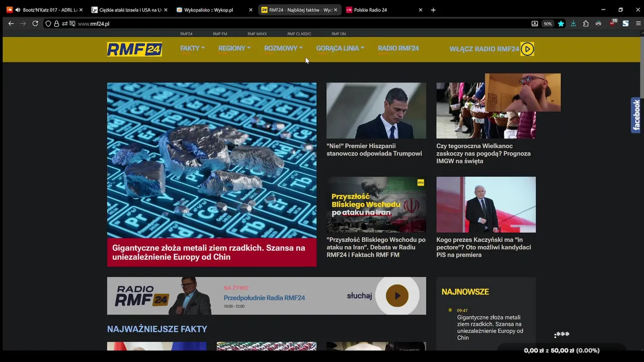Click the WŁĄCZ RADIO RMF24 text link
The image size is (644, 362).
[484, 49]
